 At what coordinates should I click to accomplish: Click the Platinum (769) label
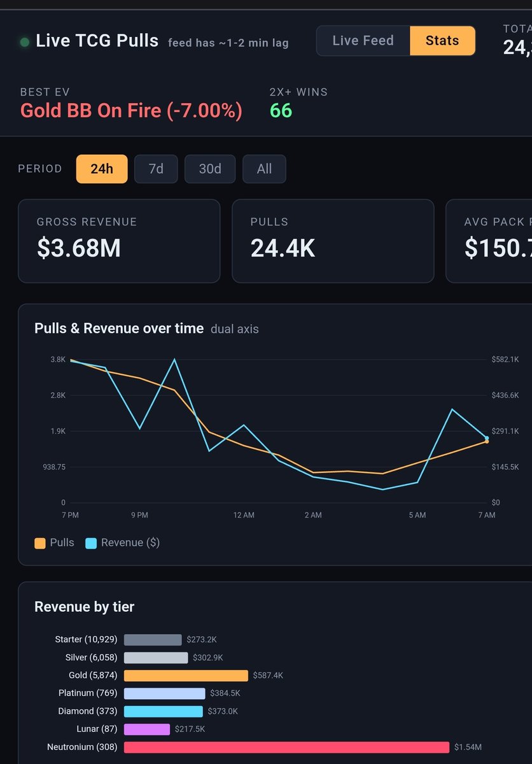(x=87, y=693)
